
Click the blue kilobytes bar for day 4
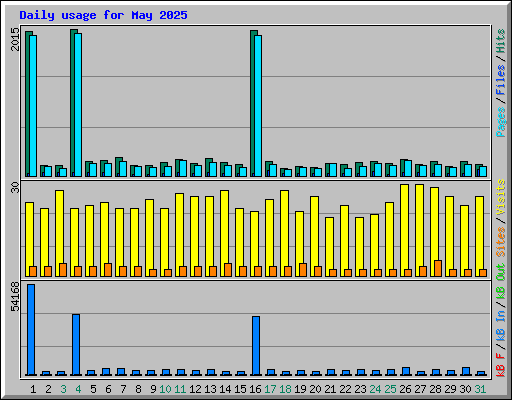[76, 345]
